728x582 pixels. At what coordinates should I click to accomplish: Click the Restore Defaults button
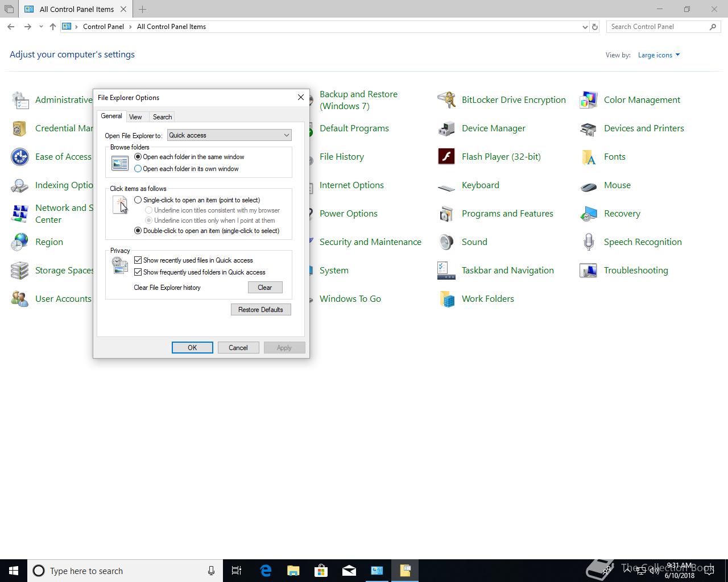tap(260, 310)
